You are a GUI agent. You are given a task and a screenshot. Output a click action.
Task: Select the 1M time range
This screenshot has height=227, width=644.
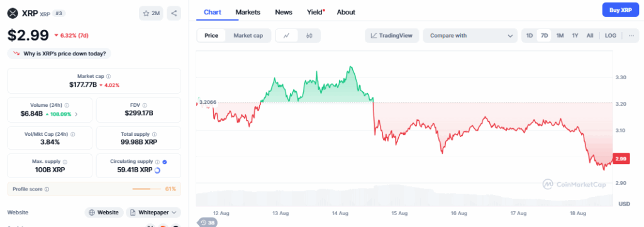pyautogui.click(x=560, y=36)
